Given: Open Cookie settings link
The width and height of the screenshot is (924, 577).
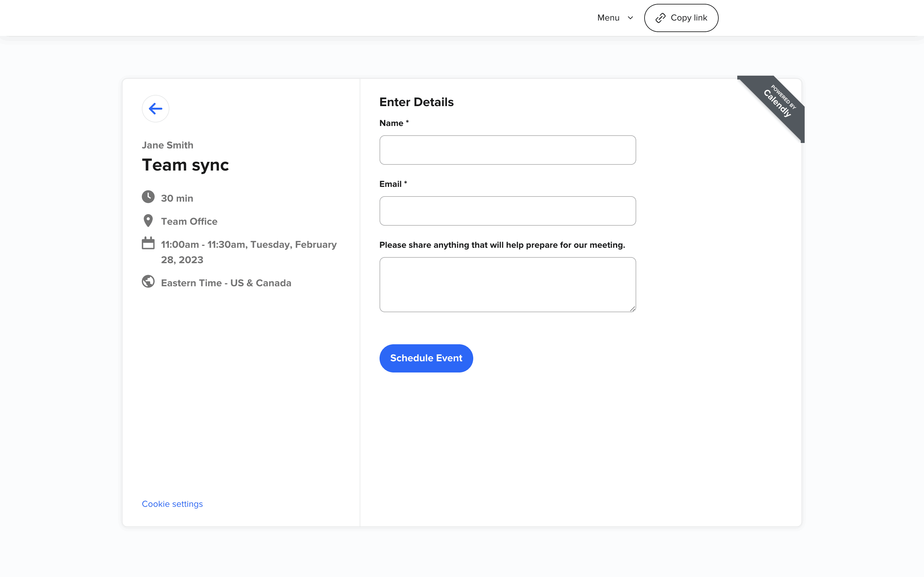Looking at the screenshot, I should (172, 504).
